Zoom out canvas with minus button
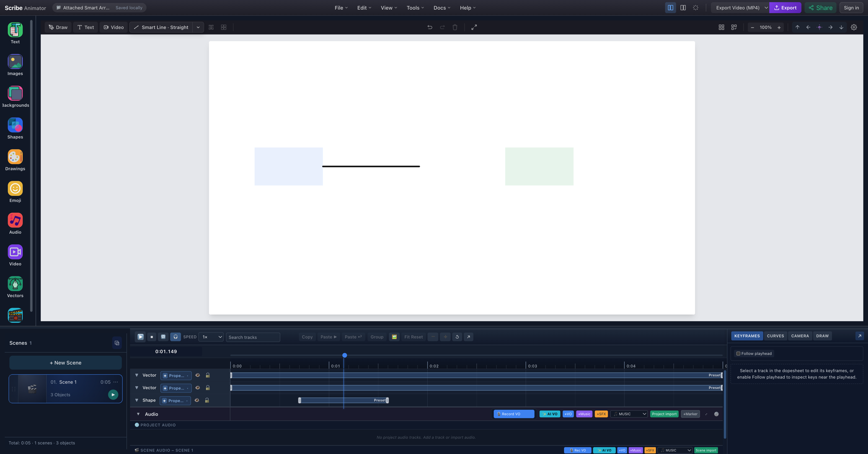Image resolution: width=868 pixels, height=454 pixels. coord(752,27)
